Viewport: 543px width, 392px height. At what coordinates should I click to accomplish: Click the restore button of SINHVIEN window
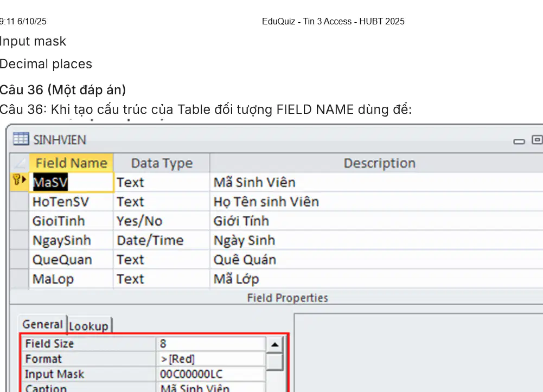[538, 140]
